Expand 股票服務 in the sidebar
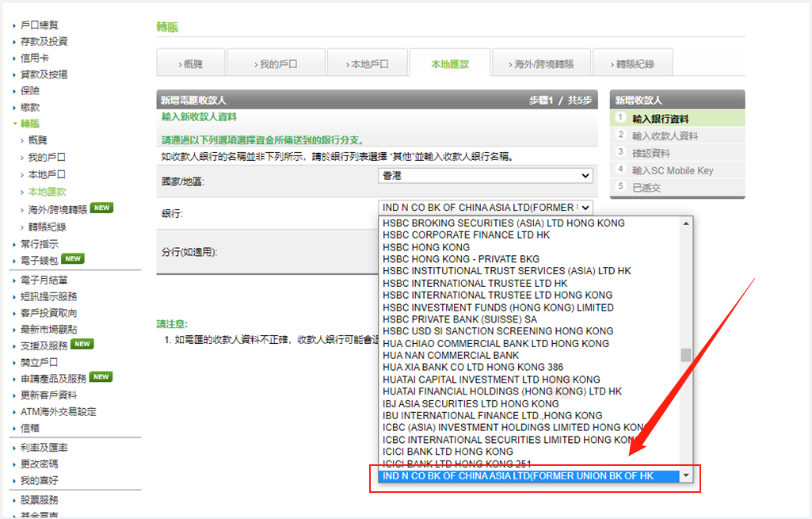The height and width of the screenshot is (519, 812). pos(40,500)
